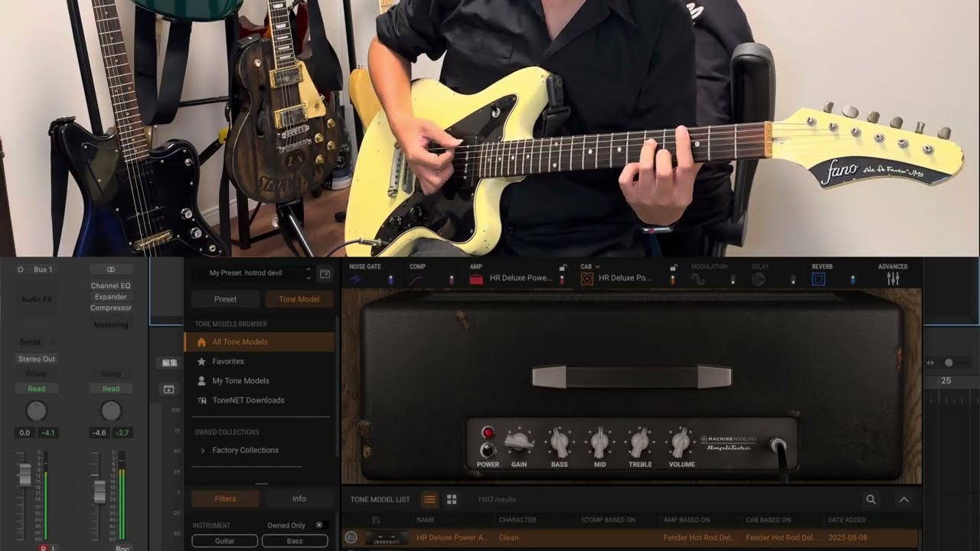Open the Expander plugin
980x551 pixels.
(x=111, y=296)
